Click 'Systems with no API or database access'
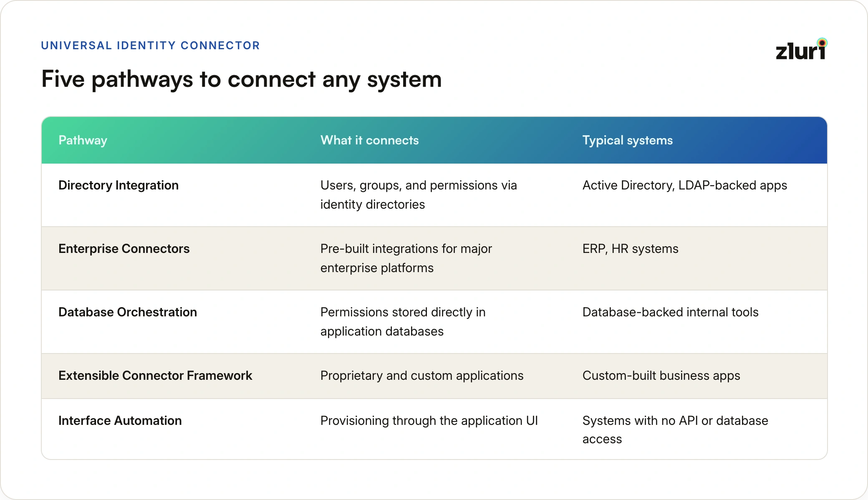 (675, 430)
